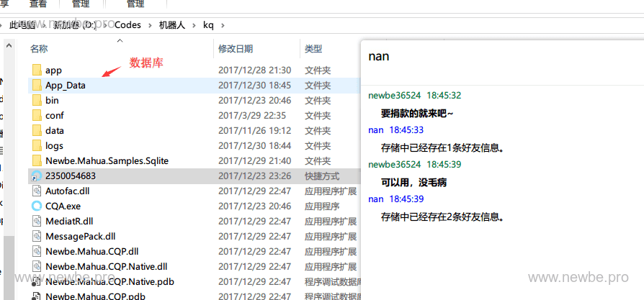
Task: Click the 应用程序 type of CQA.exe
Action: pyautogui.click(x=322, y=206)
